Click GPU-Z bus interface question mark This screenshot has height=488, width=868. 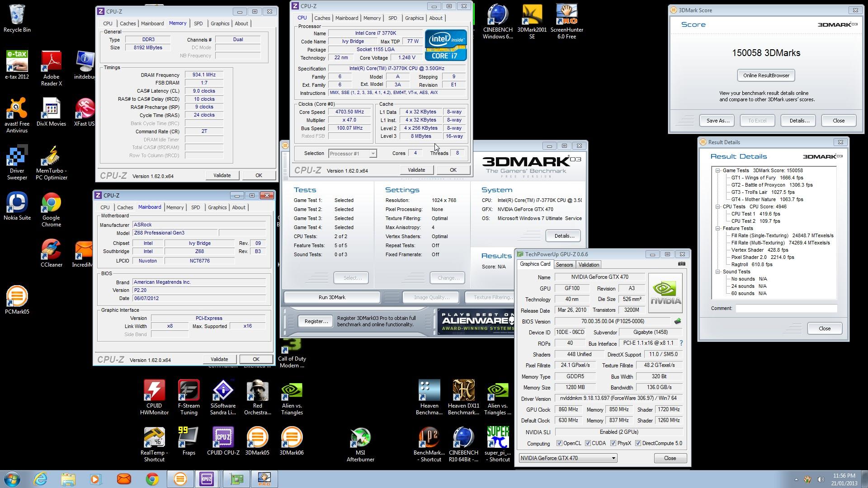(x=681, y=343)
